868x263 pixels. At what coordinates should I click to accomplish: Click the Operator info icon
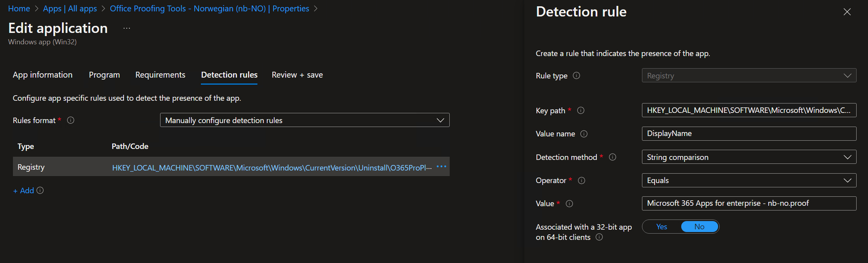582,181
